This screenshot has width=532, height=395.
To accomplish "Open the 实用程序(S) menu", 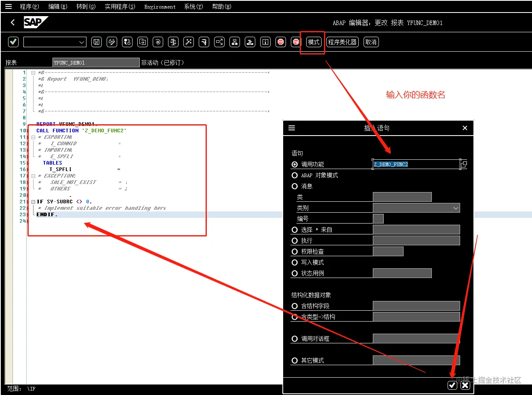I will pos(120,6).
